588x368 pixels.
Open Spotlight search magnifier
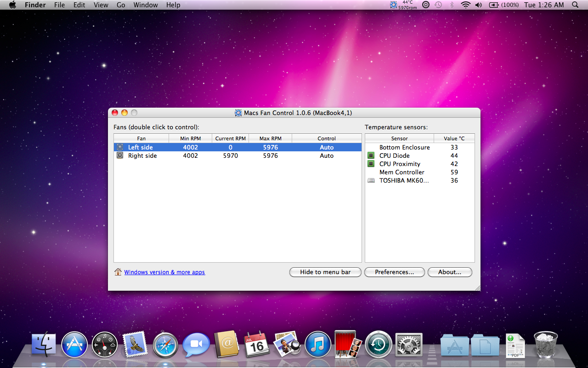point(575,5)
